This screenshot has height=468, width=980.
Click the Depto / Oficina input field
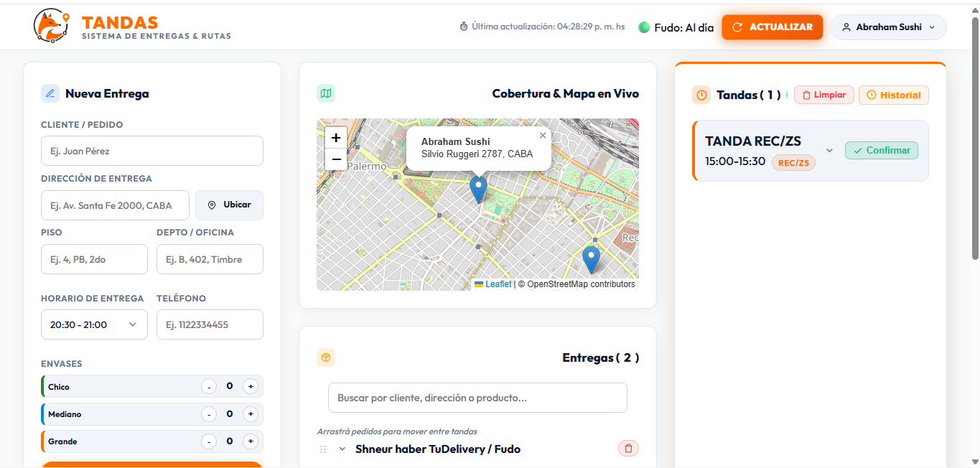click(210, 259)
